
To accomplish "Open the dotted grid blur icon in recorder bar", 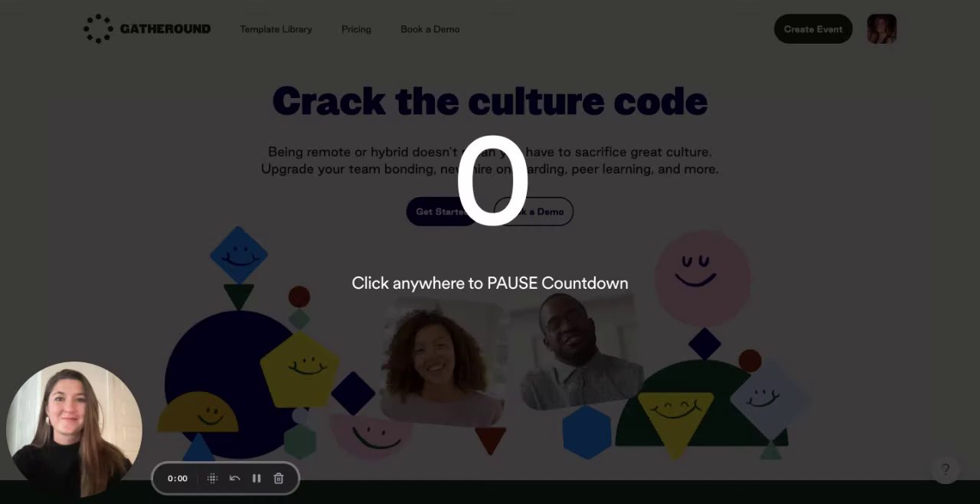I will coord(213,478).
